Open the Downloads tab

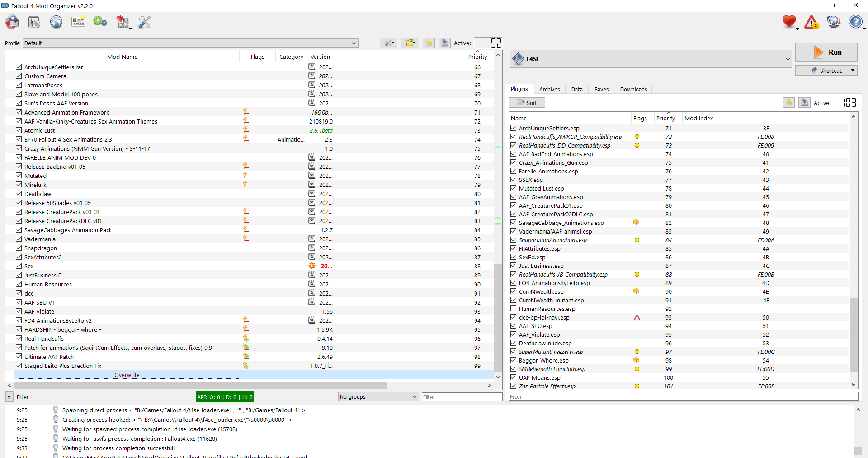(633, 89)
